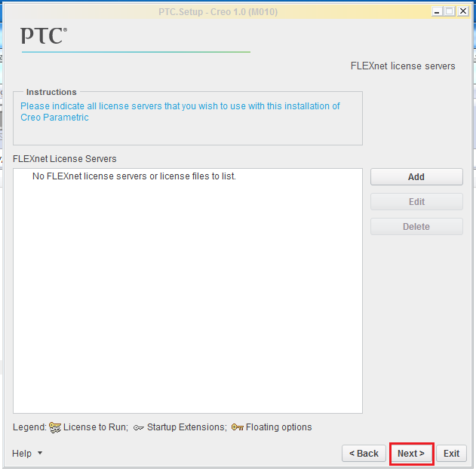This screenshot has width=476, height=471.
Task: Click the Edit button beside the server list
Action: coord(416,202)
